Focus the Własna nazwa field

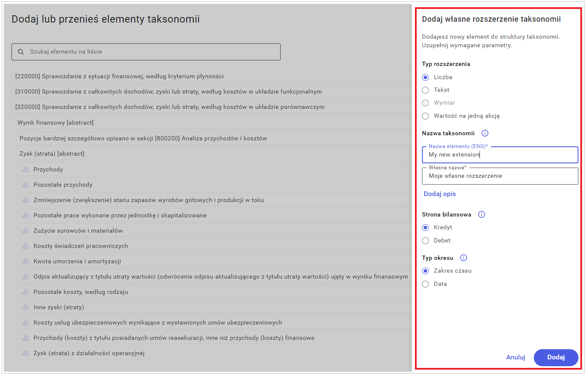(500, 176)
